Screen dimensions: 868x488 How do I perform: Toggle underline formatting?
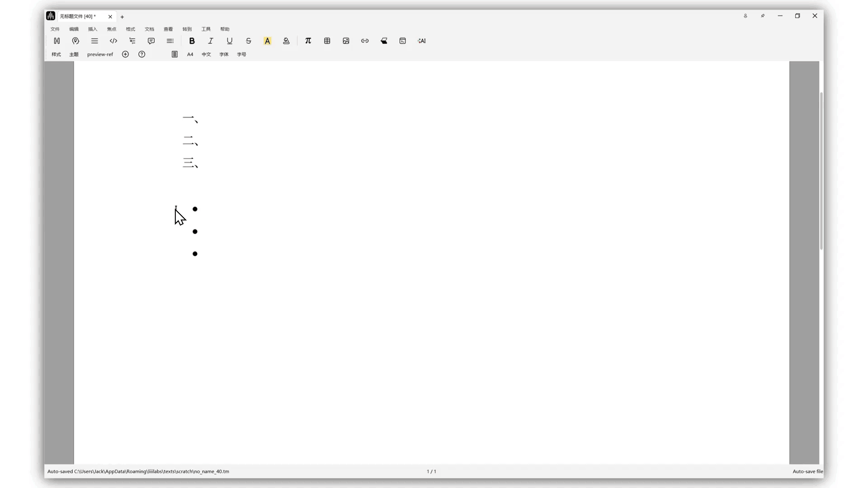(230, 41)
